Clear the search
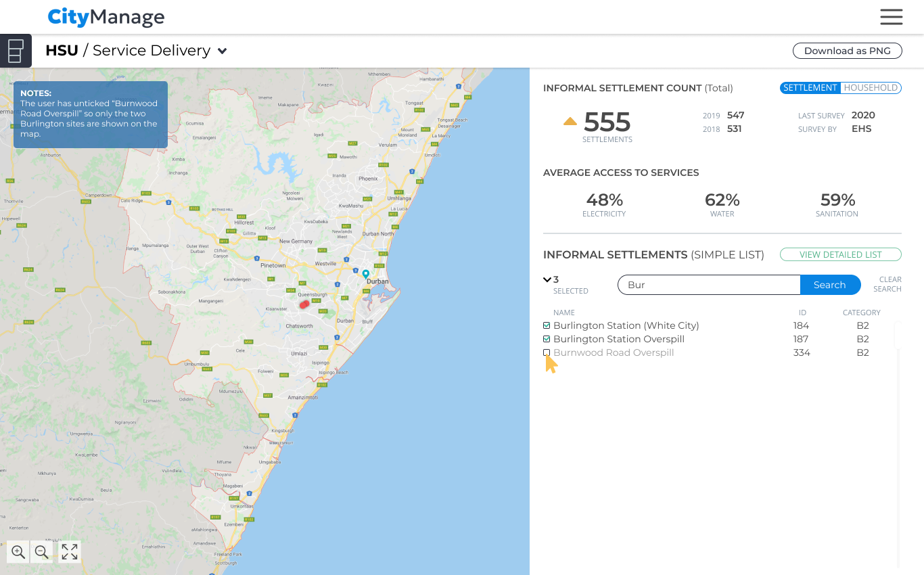This screenshot has height=575, width=924. (887, 284)
